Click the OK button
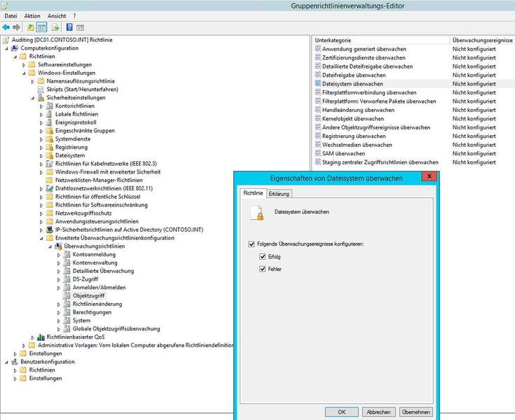 (341, 412)
